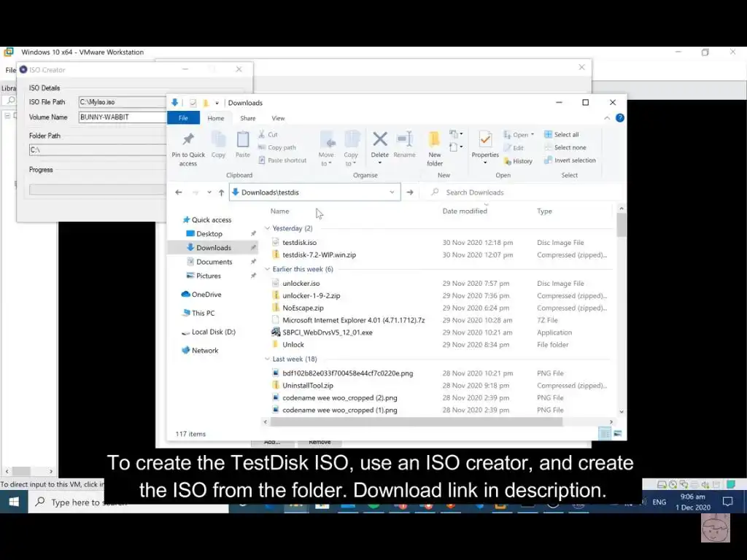This screenshot has width=747, height=560.
Task: Click Invert selection in ribbon
Action: coord(570,160)
